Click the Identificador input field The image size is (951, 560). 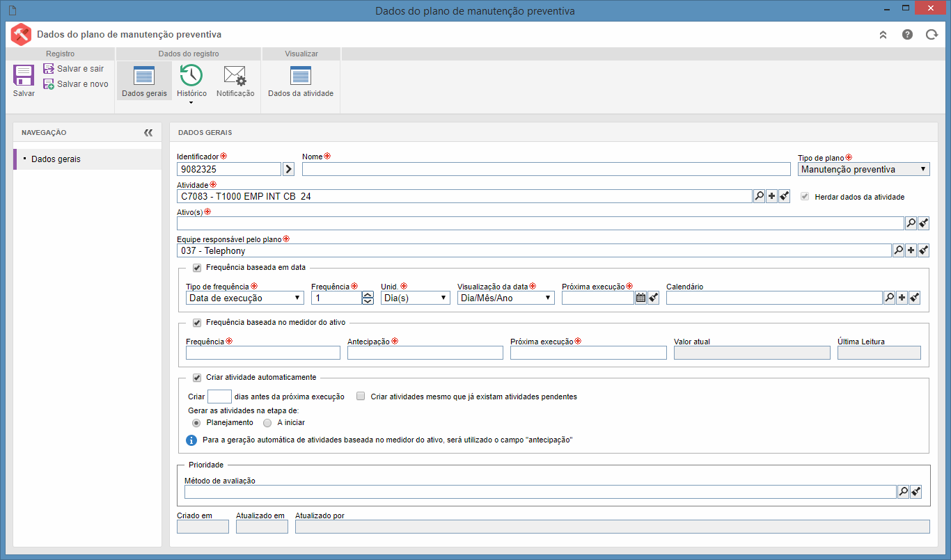[x=229, y=169]
